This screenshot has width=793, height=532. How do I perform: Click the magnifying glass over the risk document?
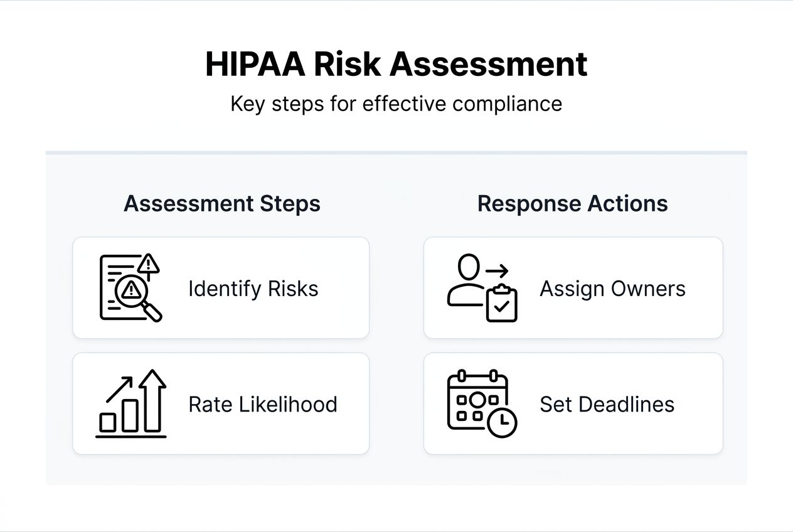pos(134,290)
